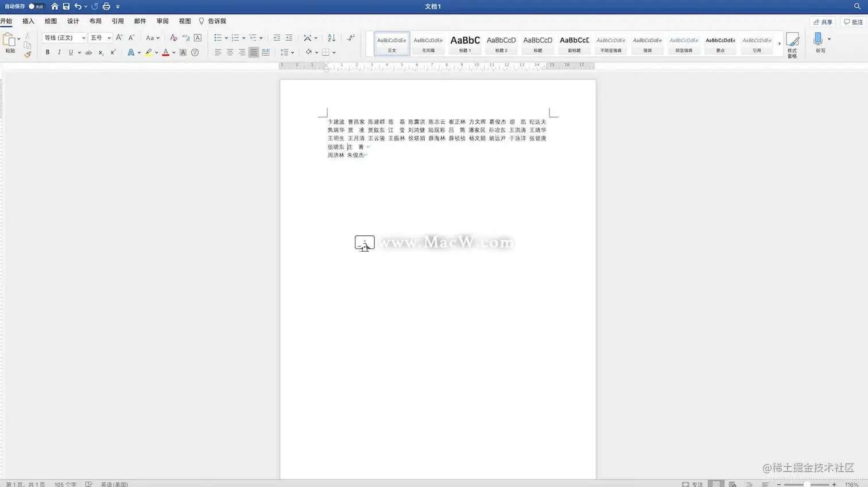
Task: Open the search magnifier in the title bar
Action: pos(857,6)
